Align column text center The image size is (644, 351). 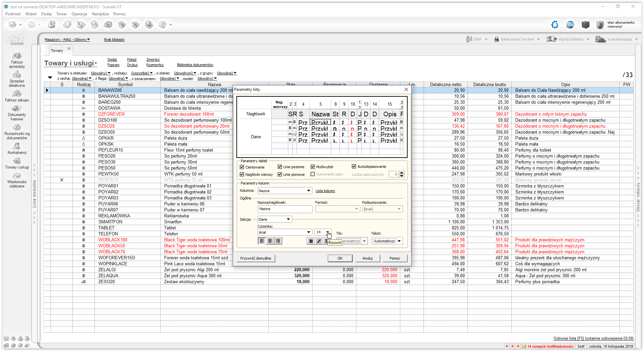click(270, 241)
